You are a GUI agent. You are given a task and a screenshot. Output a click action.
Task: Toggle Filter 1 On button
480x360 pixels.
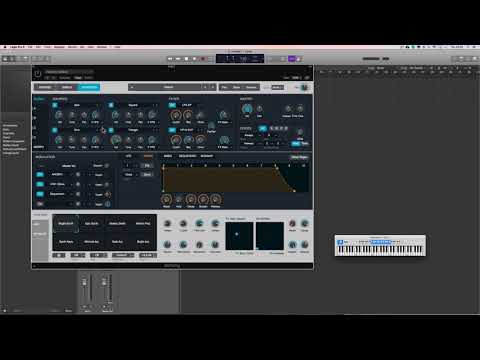172,105
